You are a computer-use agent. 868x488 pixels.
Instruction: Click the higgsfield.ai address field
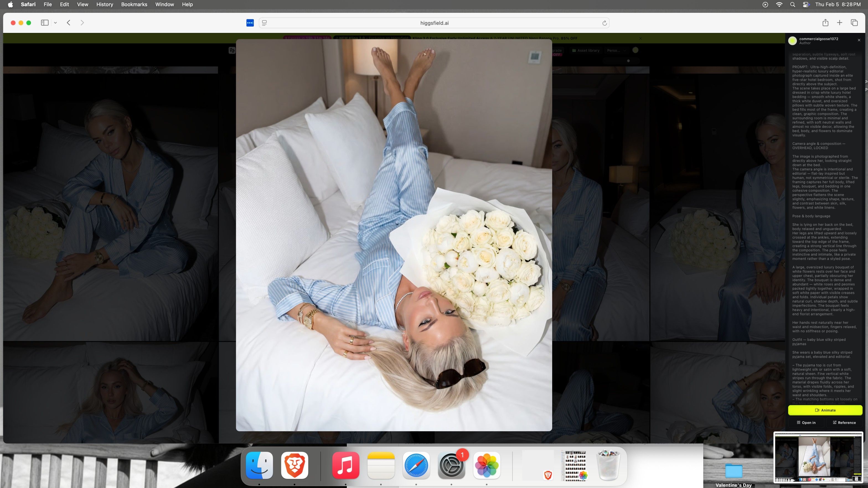click(x=434, y=23)
